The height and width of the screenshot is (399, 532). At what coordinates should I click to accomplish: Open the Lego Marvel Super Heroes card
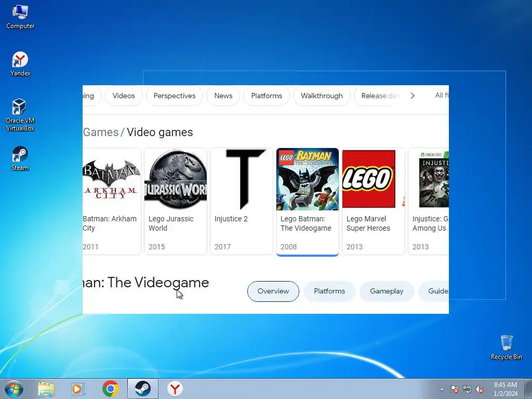pos(373,201)
